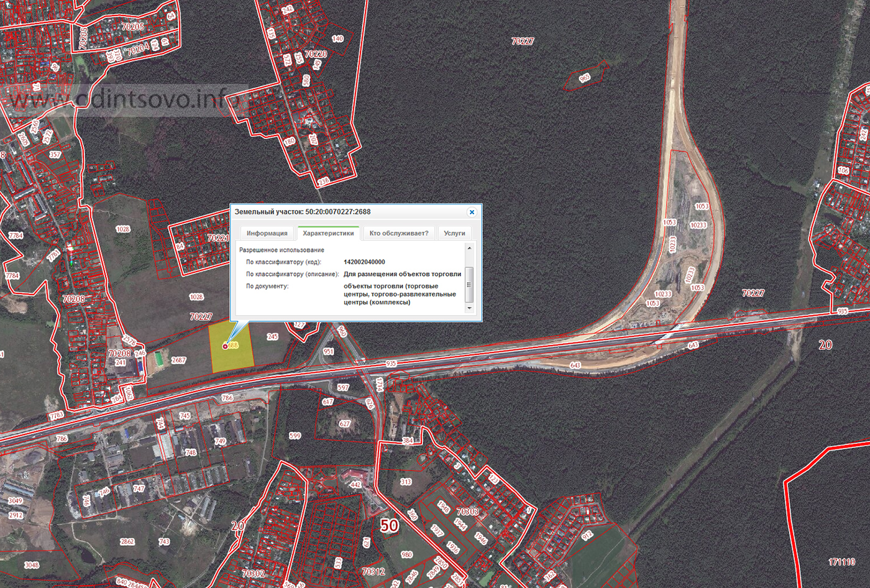The width and height of the screenshot is (870, 588).
Task: Click cadastral quarter label 70220
Action: coord(316,54)
